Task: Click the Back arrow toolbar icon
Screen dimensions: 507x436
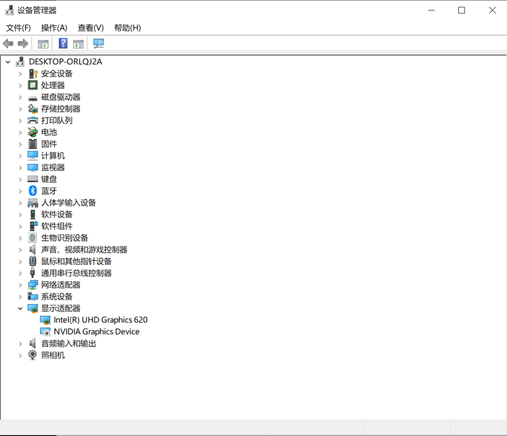Action: click(x=8, y=43)
